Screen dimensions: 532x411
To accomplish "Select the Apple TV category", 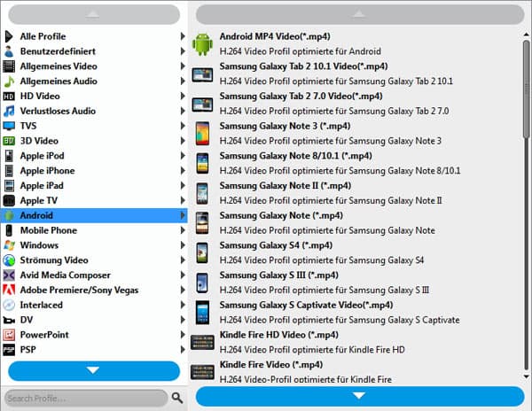I will [94, 200].
